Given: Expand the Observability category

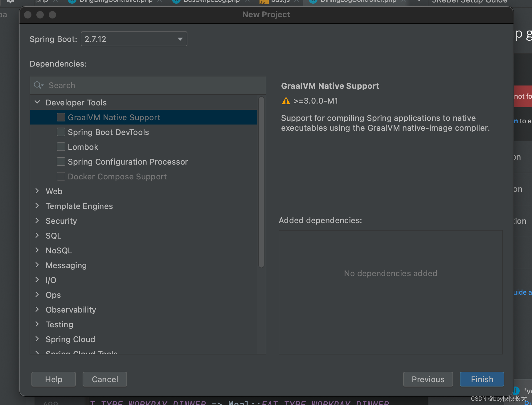Looking at the screenshot, I should [37, 309].
